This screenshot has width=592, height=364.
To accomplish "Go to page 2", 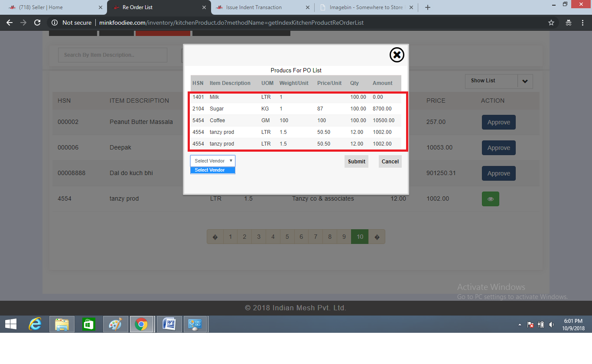I will pos(244,237).
